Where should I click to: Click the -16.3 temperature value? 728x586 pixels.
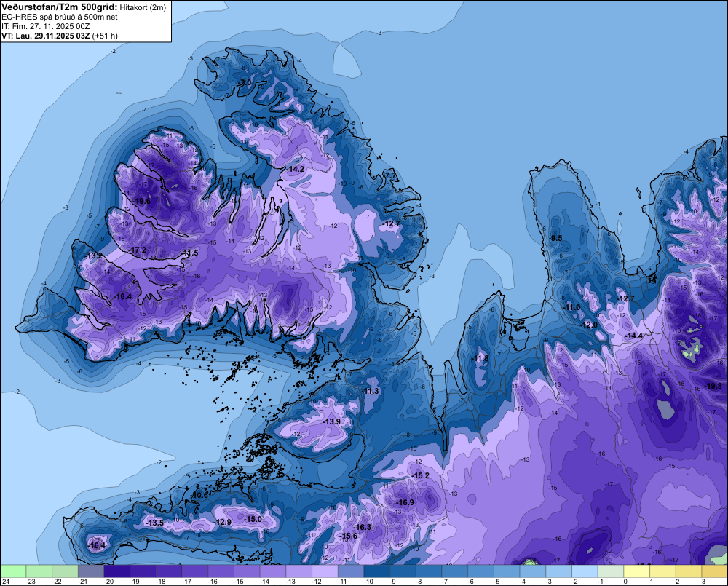coord(362,528)
